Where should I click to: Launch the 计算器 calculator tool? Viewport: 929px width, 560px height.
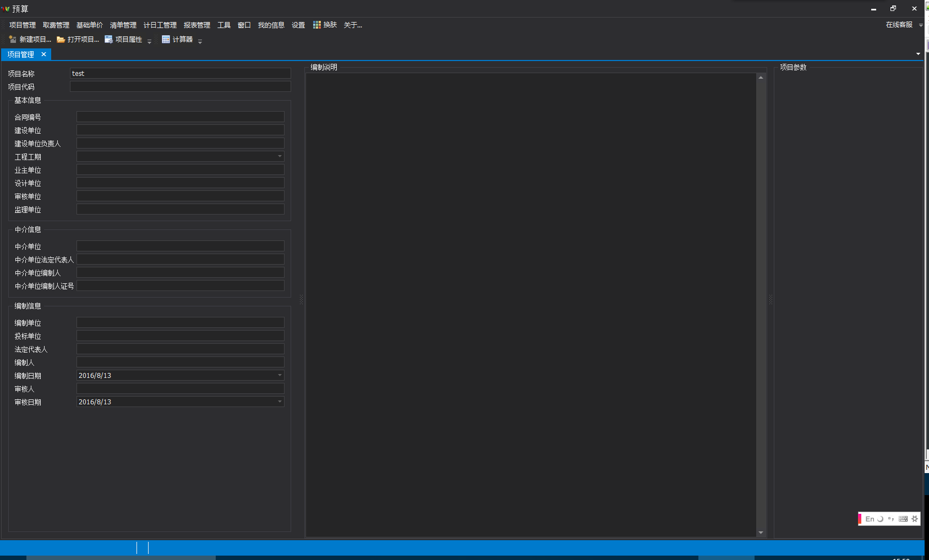(177, 40)
